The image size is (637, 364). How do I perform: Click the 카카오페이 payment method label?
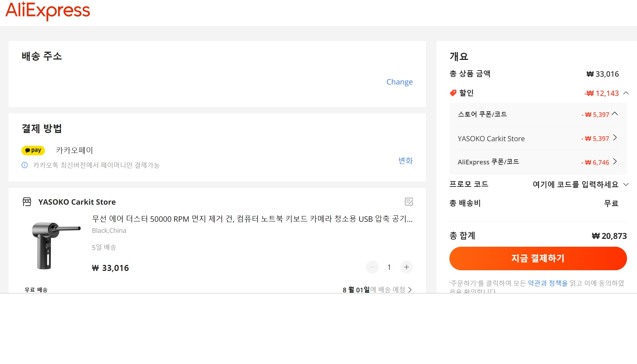point(75,150)
